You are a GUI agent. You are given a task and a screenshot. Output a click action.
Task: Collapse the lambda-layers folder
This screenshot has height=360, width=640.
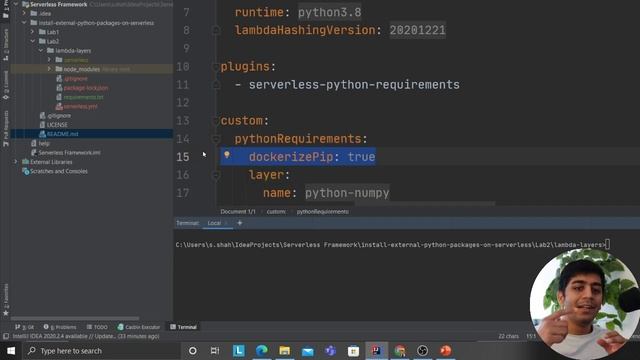(41, 51)
